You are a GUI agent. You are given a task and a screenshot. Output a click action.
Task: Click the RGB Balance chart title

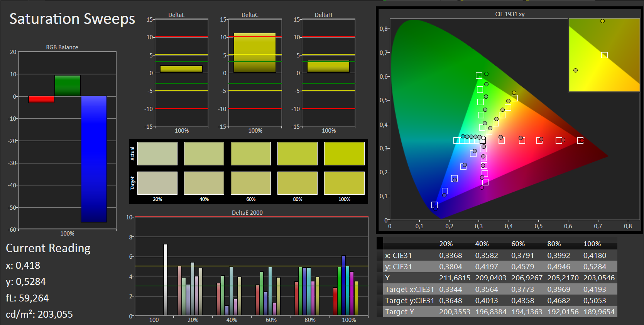[62, 47]
